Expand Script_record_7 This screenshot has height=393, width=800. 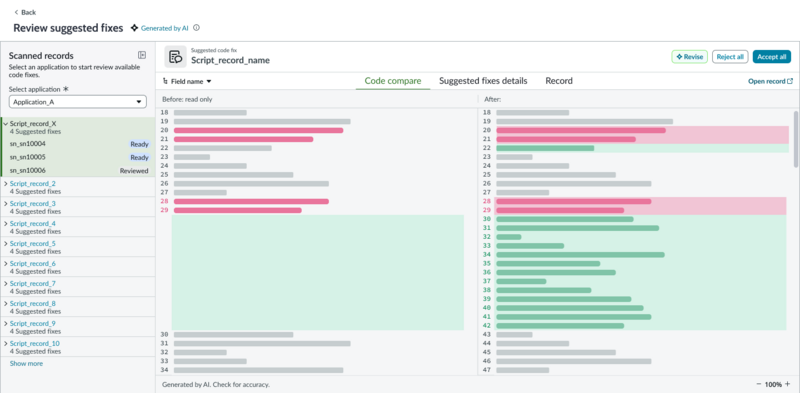tap(6, 283)
